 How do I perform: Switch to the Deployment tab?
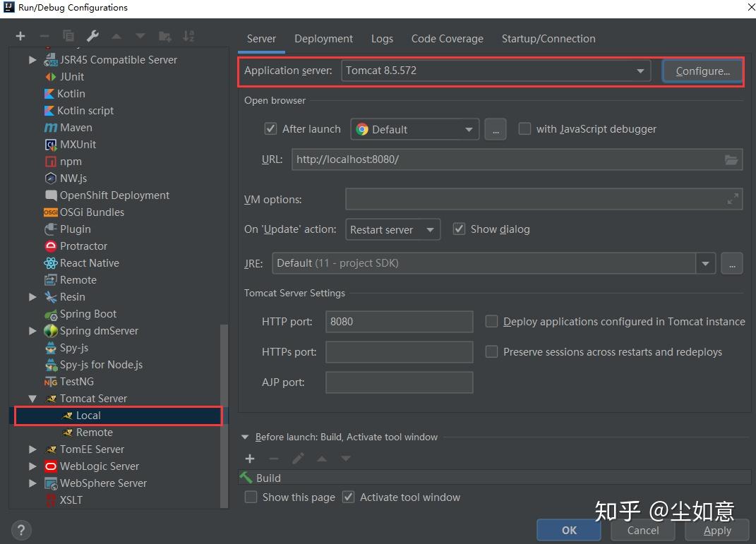[323, 39]
